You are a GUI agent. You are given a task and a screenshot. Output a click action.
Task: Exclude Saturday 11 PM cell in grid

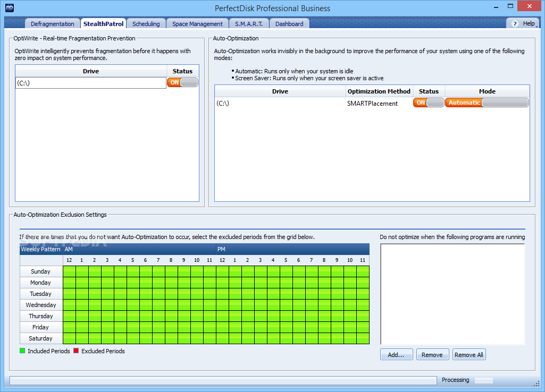tap(363, 338)
